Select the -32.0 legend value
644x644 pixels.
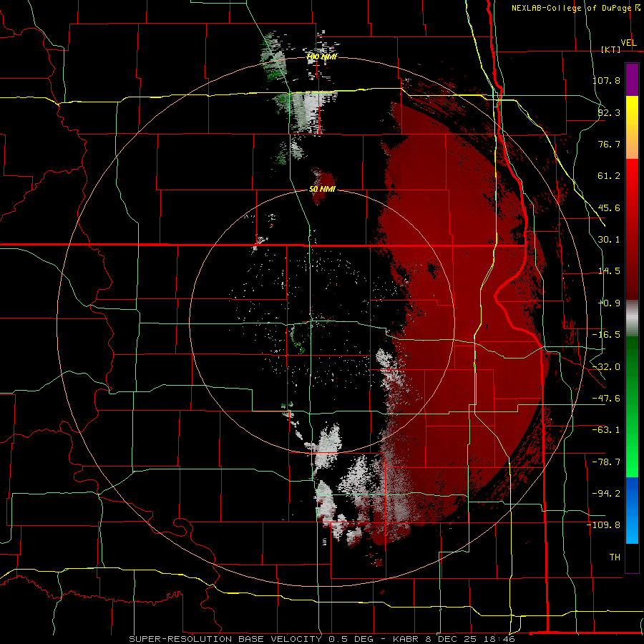pos(606,367)
